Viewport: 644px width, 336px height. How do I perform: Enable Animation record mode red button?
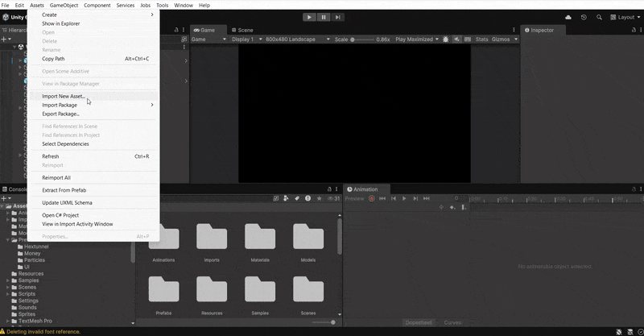pyautogui.click(x=371, y=198)
